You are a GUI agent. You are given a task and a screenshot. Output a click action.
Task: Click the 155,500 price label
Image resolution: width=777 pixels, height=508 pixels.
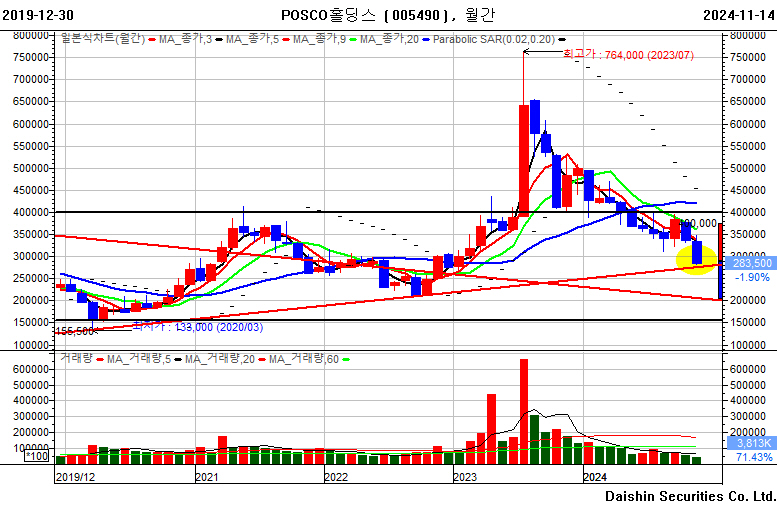(x=74, y=331)
